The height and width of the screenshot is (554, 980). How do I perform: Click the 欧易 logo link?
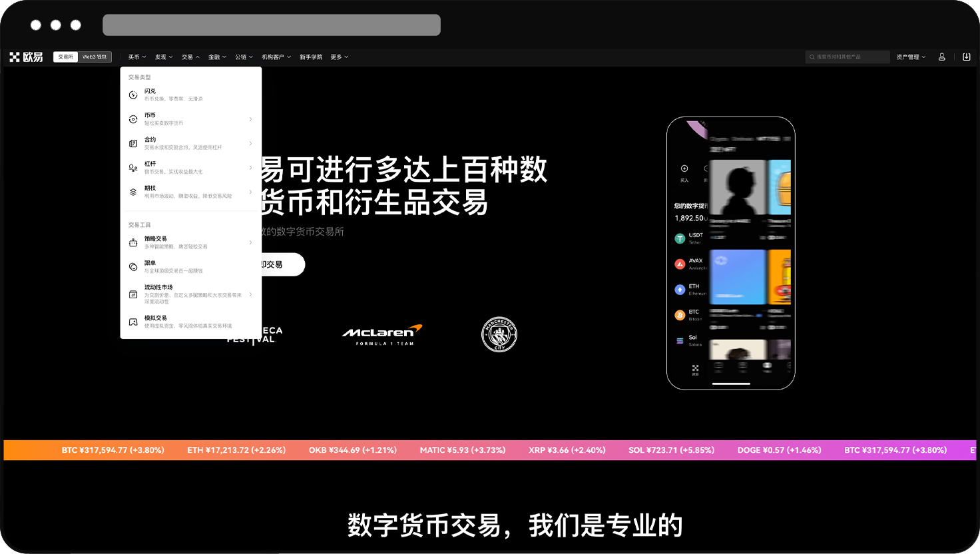(26, 57)
